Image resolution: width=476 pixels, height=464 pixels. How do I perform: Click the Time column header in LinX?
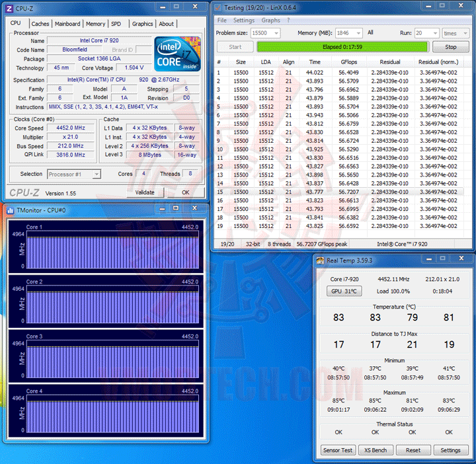315,62
